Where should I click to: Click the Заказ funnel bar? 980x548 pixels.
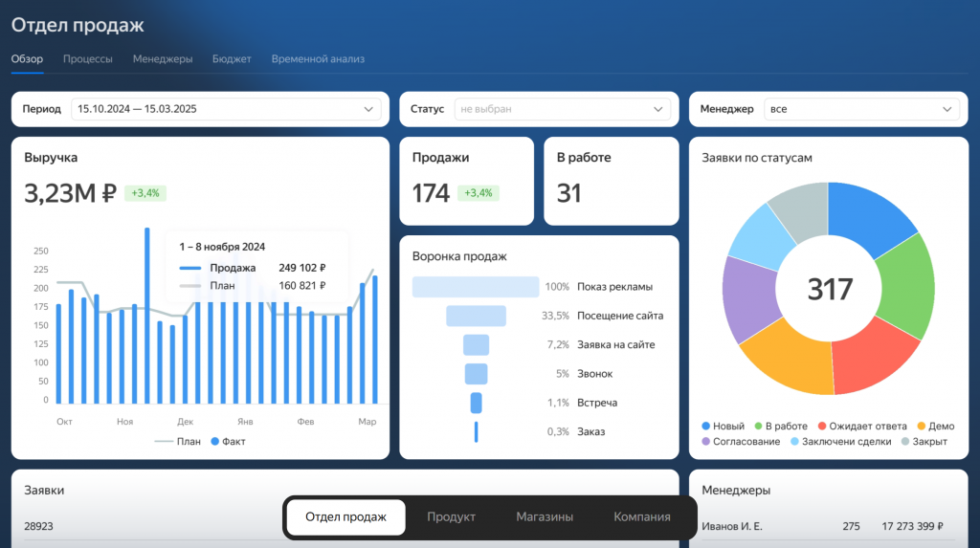point(477,431)
